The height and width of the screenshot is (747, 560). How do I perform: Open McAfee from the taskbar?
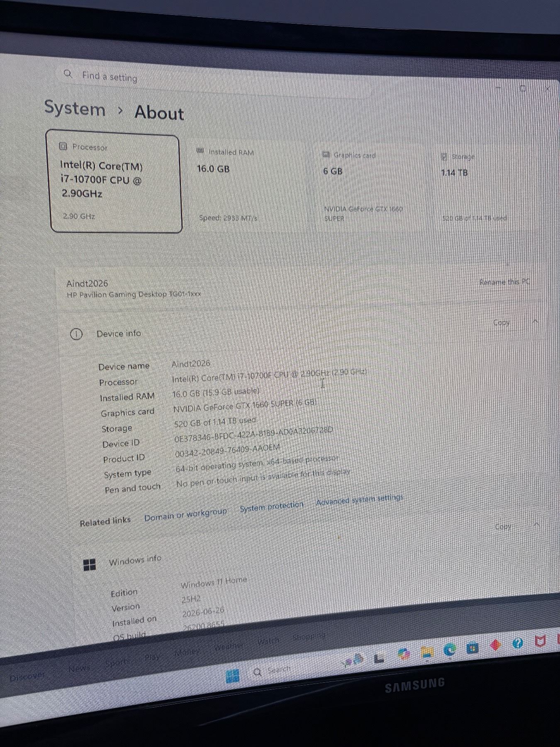[540, 641]
